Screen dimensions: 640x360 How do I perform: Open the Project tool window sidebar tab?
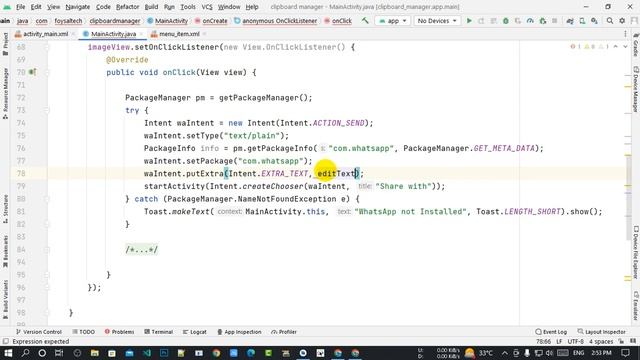(5, 44)
